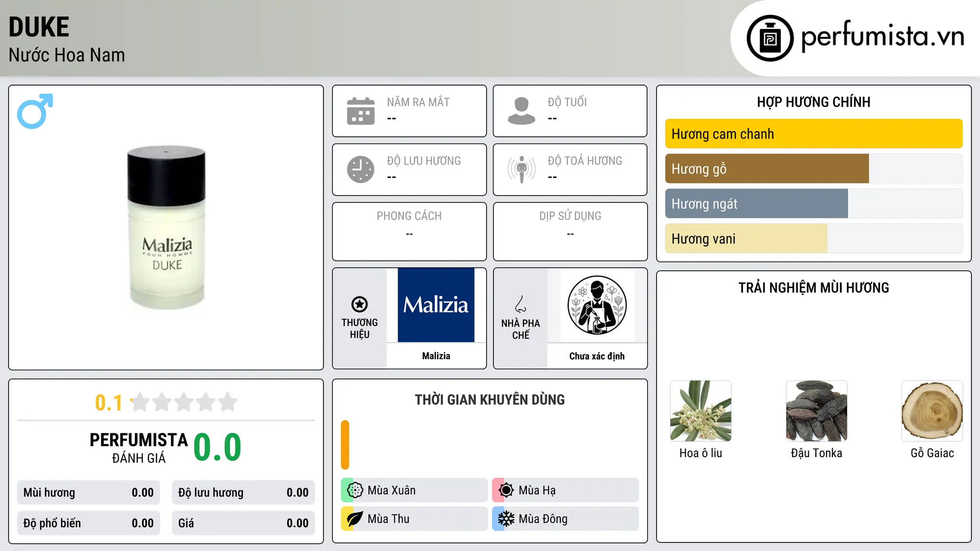Viewport: 980px width, 551px height.
Task: Click the perfumer illustration icon
Action: [x=597, y=305]
